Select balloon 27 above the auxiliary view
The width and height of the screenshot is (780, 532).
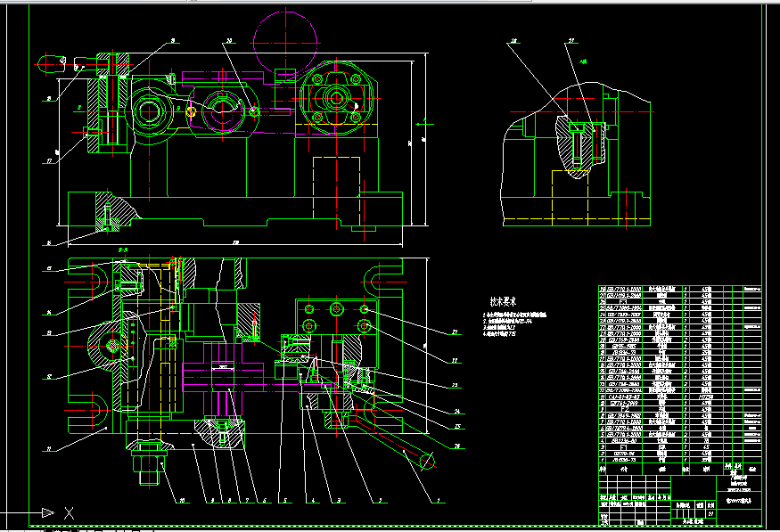571,41
